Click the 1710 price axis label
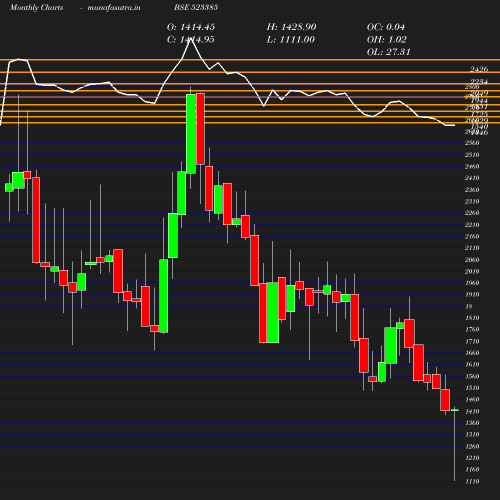This screenshot has height=500, width=500. pos(472,341)
